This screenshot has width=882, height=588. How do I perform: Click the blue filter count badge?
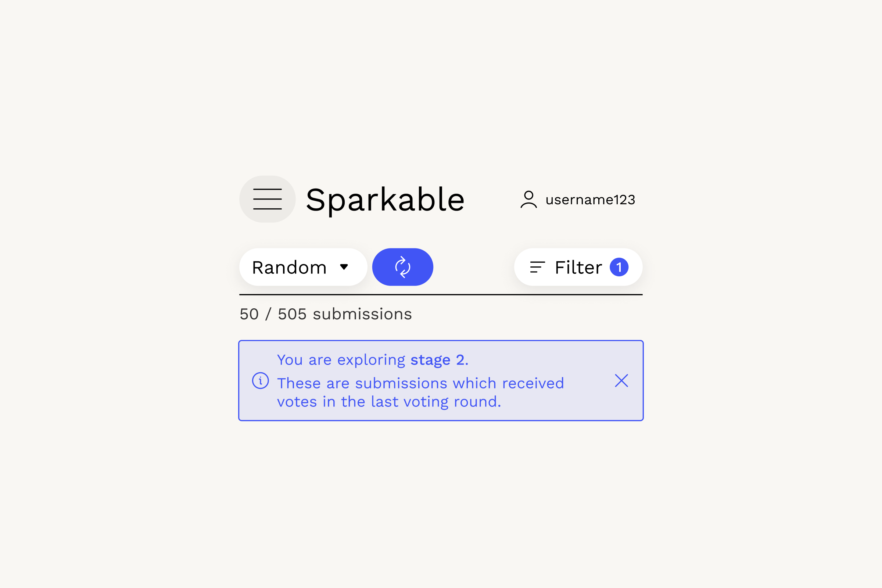click(x=619, y=268)
